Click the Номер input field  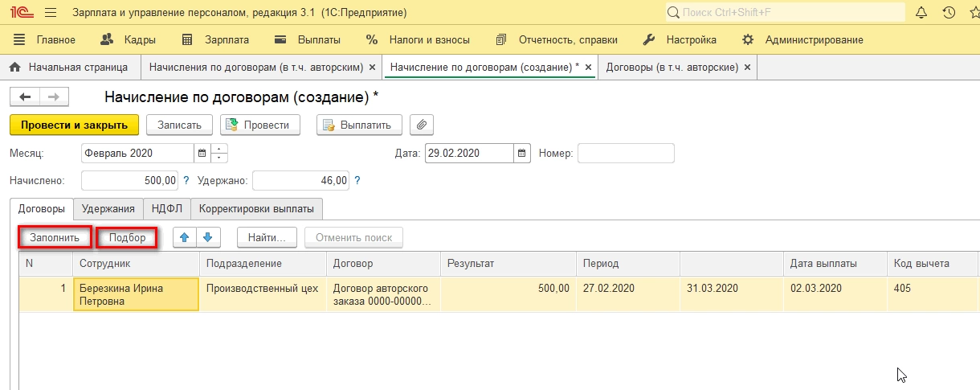point(626,153)
